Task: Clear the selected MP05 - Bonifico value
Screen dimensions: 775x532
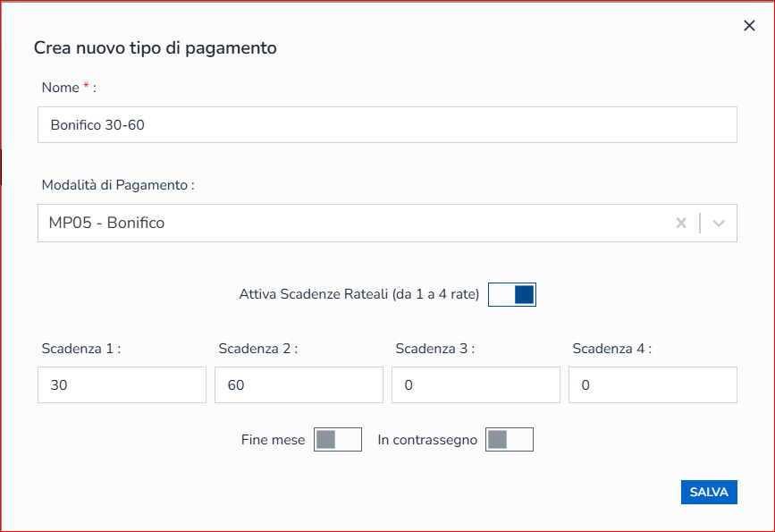Action: point(681,224)
